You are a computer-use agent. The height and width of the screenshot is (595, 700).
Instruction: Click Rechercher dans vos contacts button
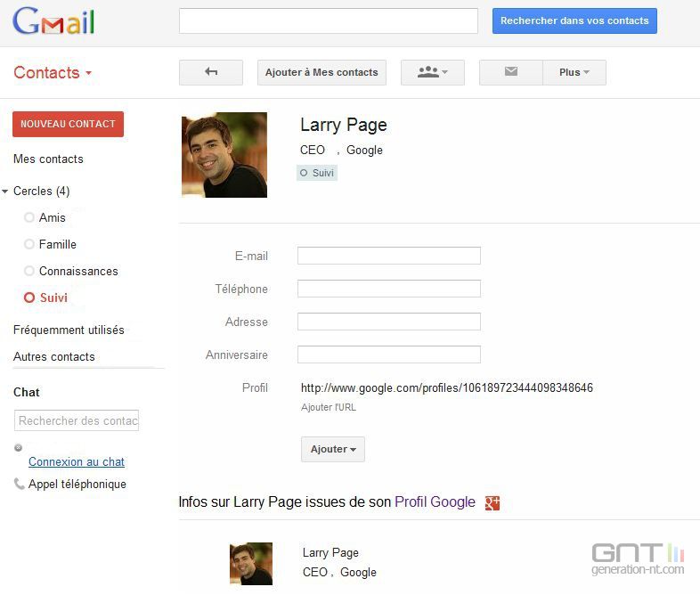tap(574, 20)
